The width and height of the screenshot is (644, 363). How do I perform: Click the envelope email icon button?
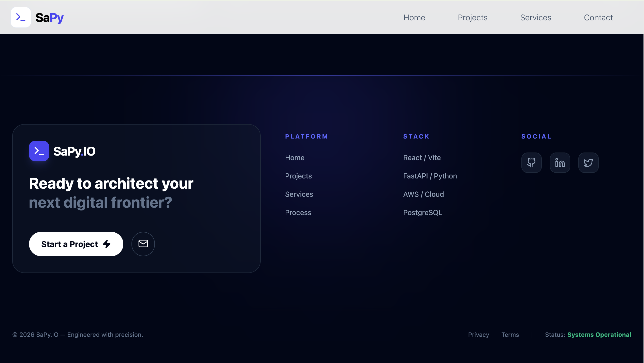pos(143,244)
